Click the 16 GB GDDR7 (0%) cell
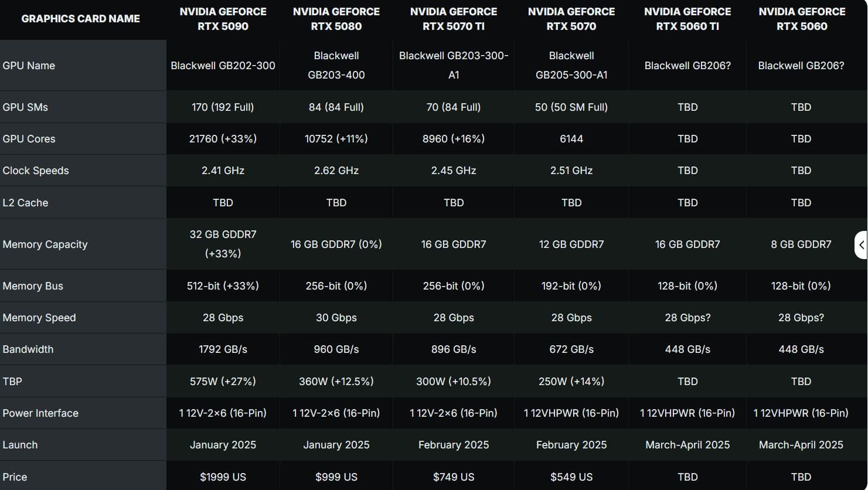868x490 pixels. tap(336, 244)
